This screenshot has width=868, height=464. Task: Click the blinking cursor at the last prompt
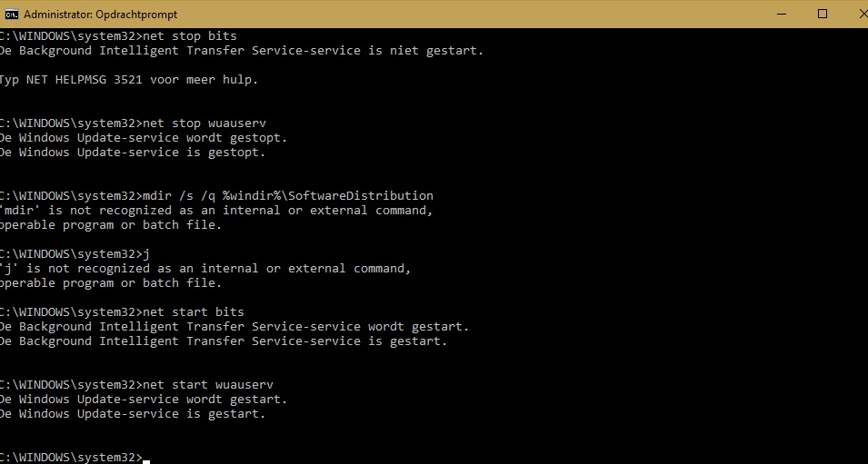point(146,459)
